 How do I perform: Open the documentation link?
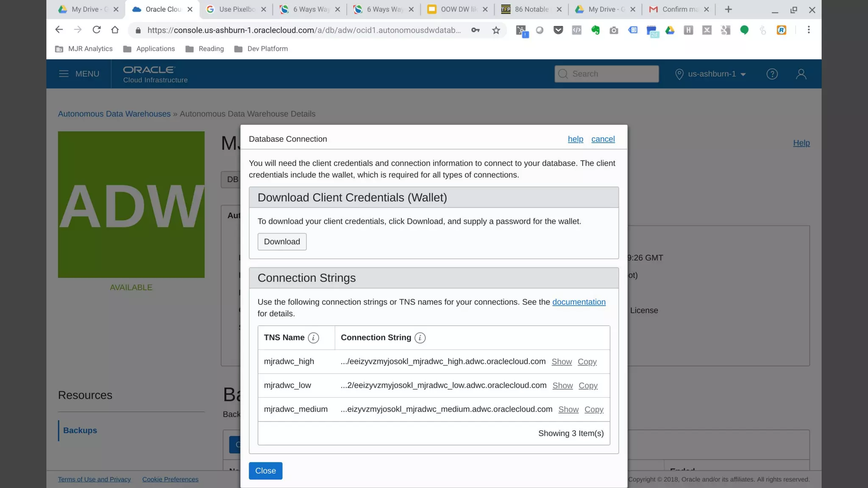(579, 302)
